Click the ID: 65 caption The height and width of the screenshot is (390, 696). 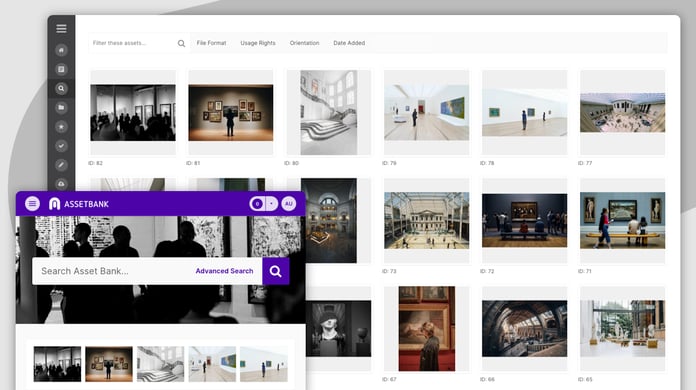(x=585, y=379)
